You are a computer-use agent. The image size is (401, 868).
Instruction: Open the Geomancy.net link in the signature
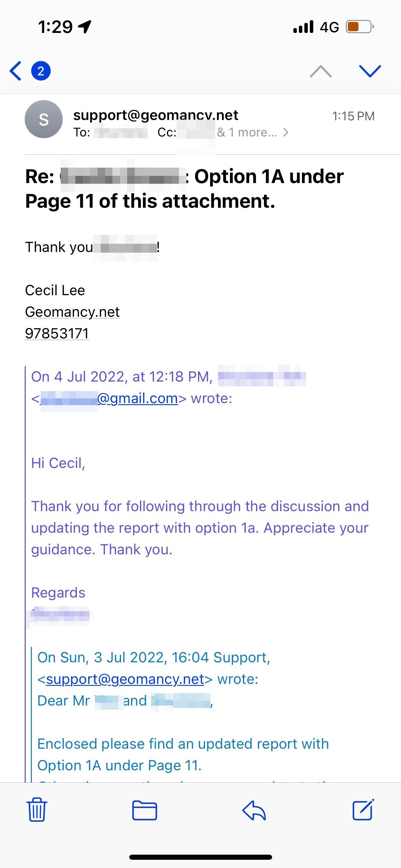pos(72,312)
